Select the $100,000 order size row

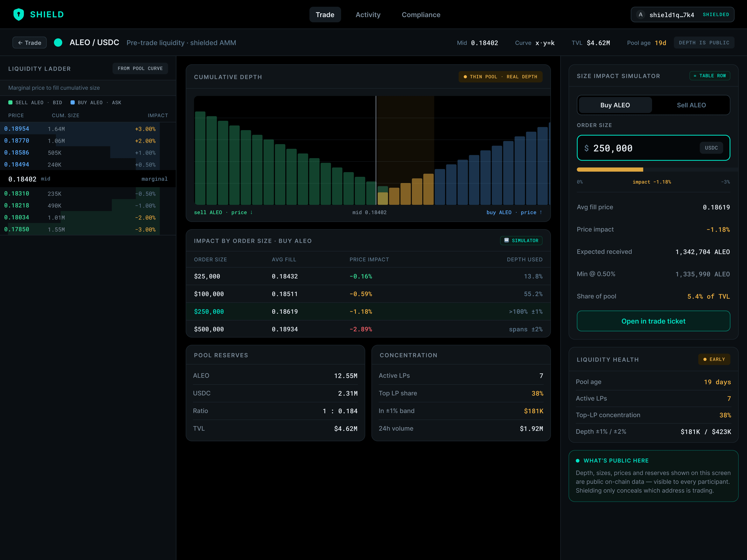(x=368, y=294)
